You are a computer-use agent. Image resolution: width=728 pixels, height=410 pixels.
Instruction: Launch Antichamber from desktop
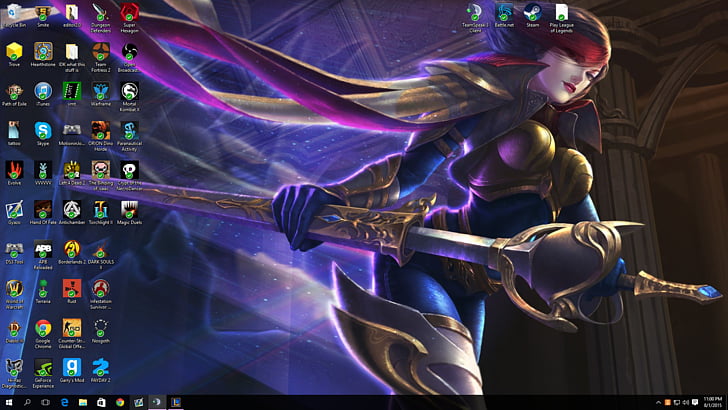pos(72,213)
